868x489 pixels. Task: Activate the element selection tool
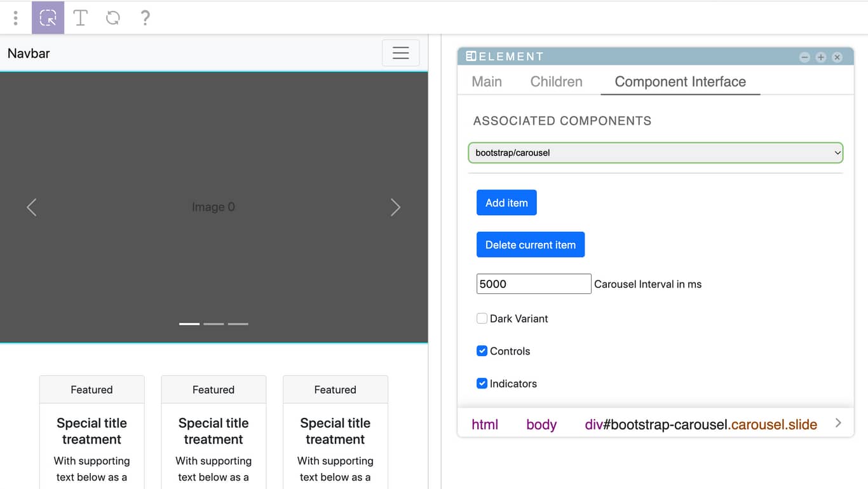tap(48, 18)
